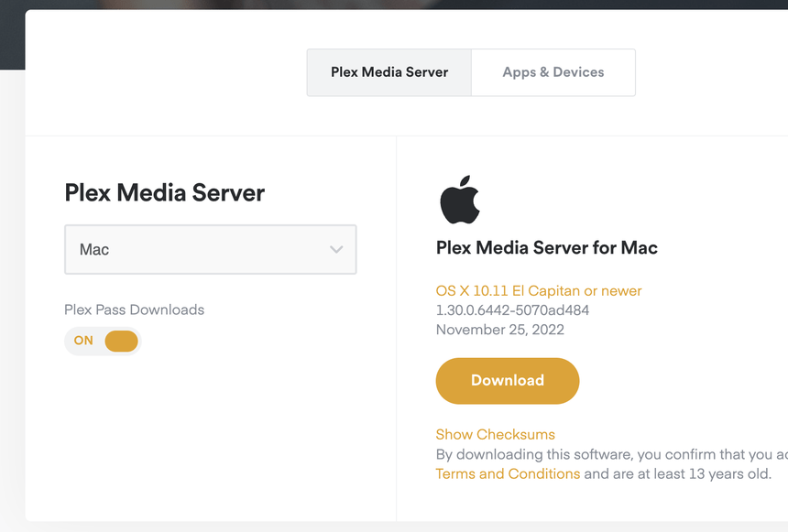This screenshot has width=788, height=532.
Task: Open the Mac platform dropdown
Action: coord(210,249)
